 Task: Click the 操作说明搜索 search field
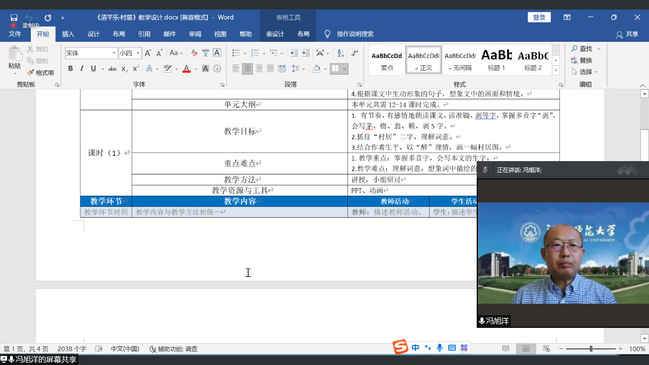point(355,34)
